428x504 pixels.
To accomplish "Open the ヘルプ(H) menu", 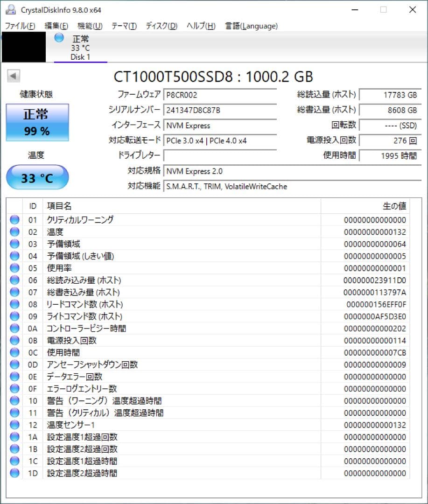I will tap(201, 26).
